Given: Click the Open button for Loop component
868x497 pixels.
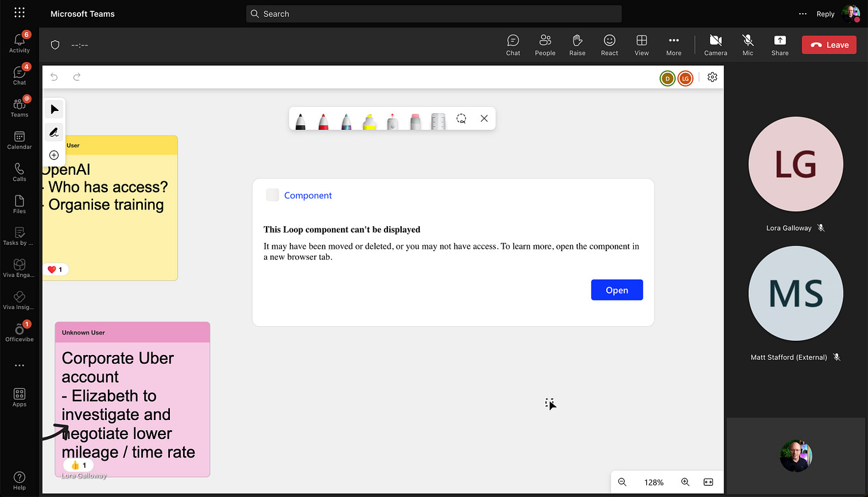Looking at the screenshot, I should coord(617,290).
